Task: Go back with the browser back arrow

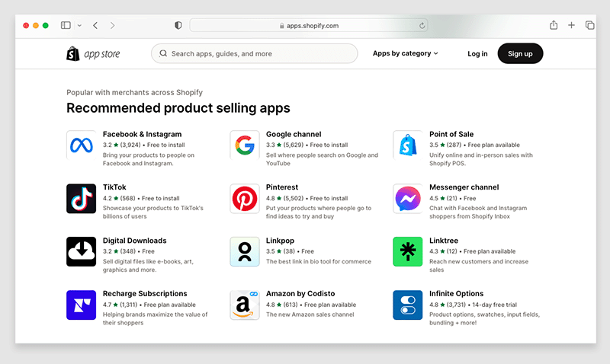Action: coord(95,25)
